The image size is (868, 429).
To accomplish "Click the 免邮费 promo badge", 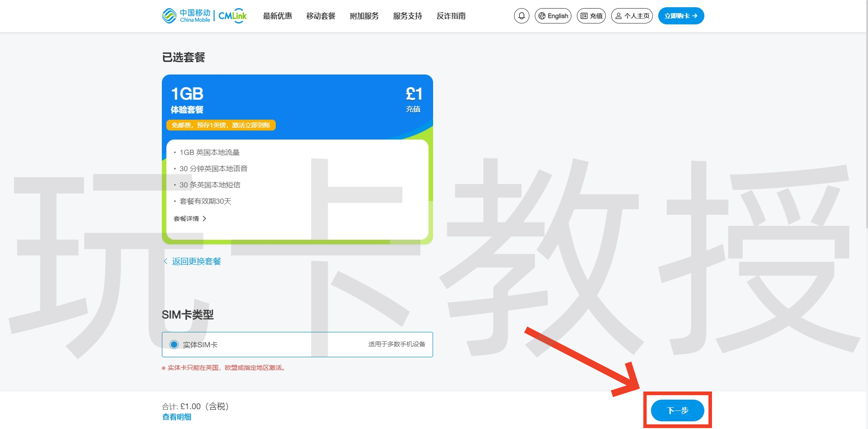I will (221, 125).
